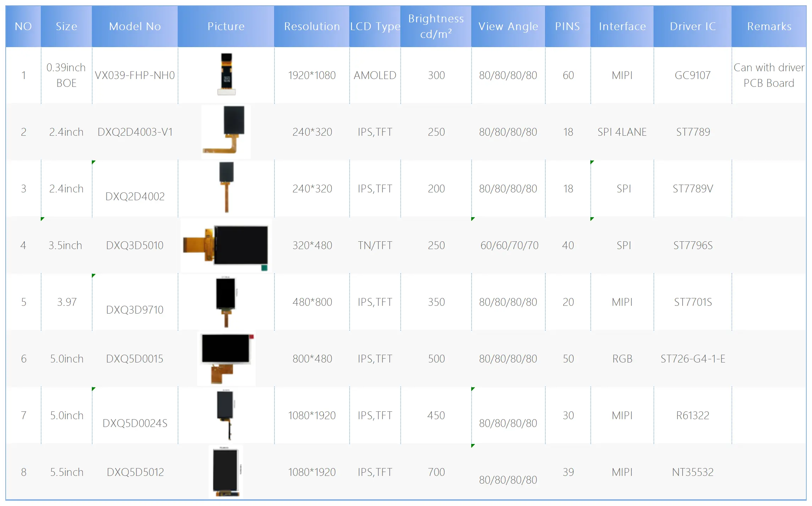Click the brightness 700 cell
The width and height of the screenshot is (812, 506).
[x=436, y=472]
